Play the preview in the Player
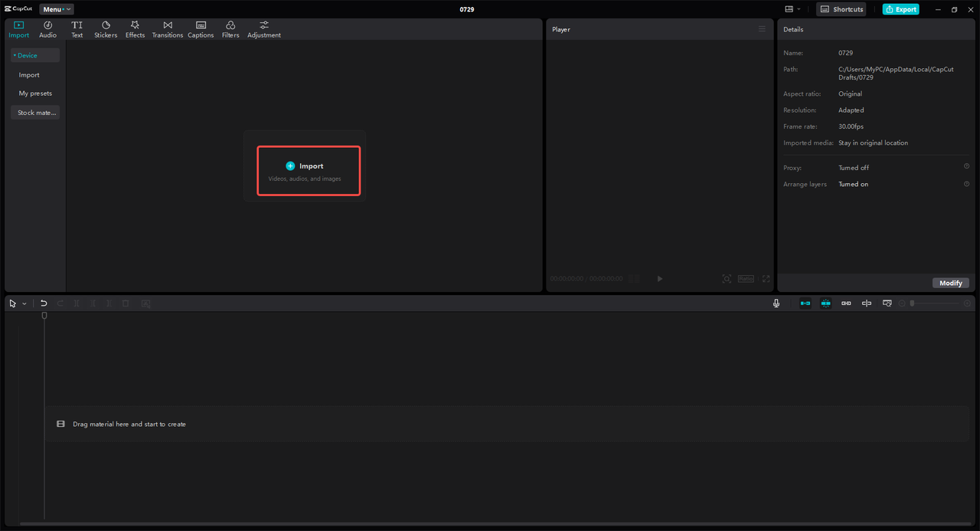The height and width of the screenshot is (531, 980). [660, 279]
